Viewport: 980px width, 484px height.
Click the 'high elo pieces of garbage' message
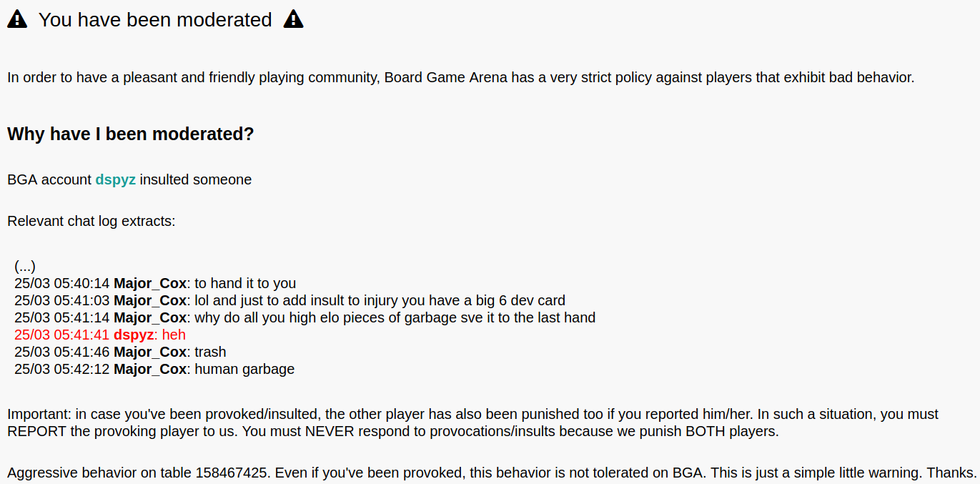click(x=395, y=317)
